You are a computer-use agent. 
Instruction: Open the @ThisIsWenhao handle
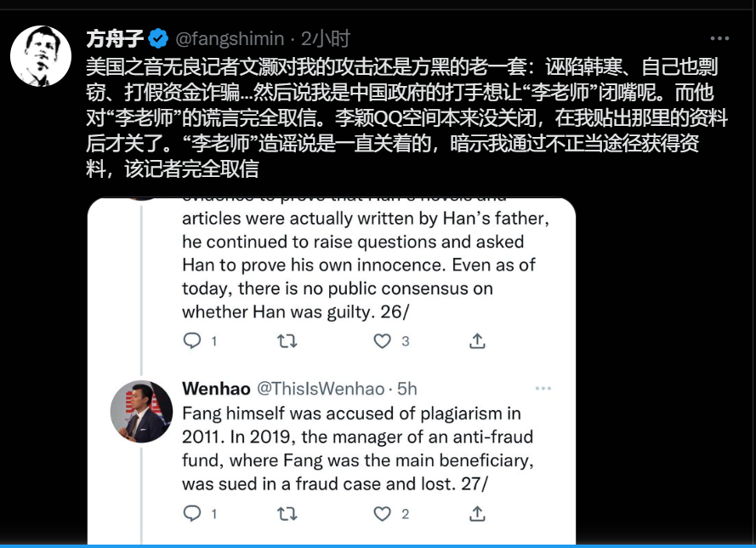(x=321, y=389)
